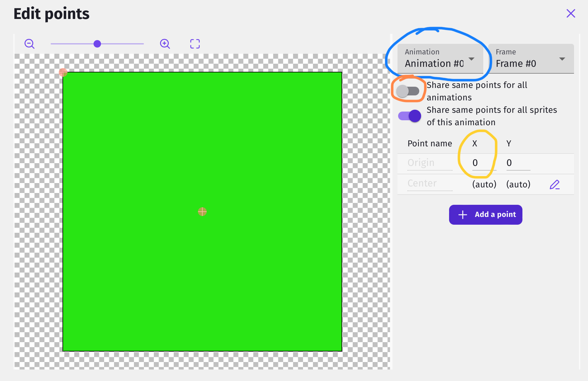The width and height of the screenshot is (588, 381).
Task: Select the Center crosshair marker on the sprite
Action: point(202,212)
